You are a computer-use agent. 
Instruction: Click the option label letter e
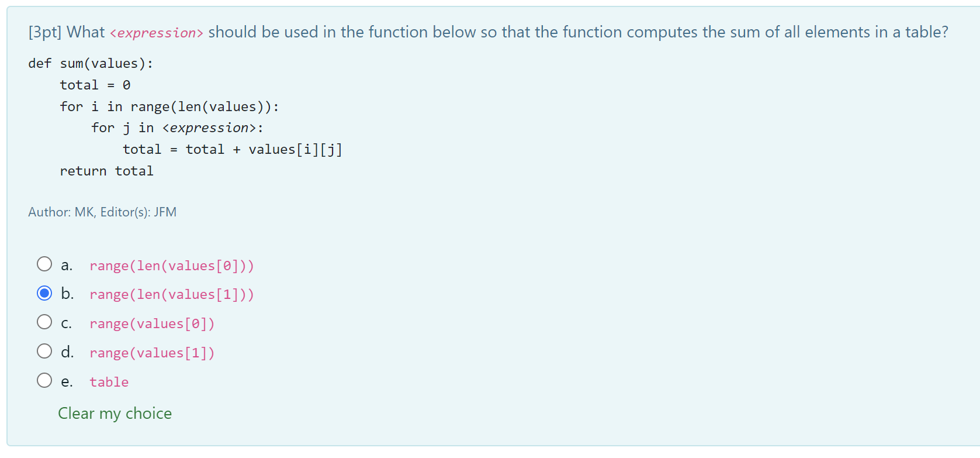tap(67, 381)
